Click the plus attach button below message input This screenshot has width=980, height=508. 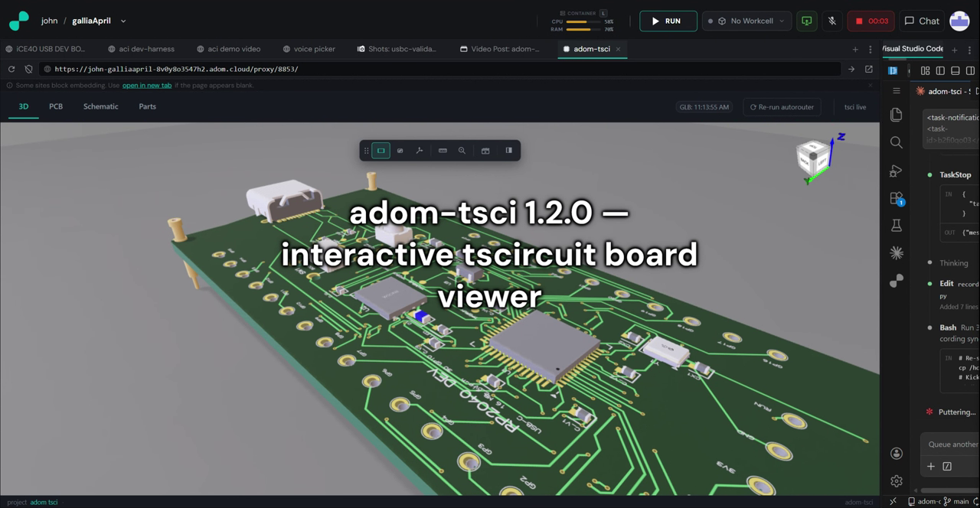point(931,466)
